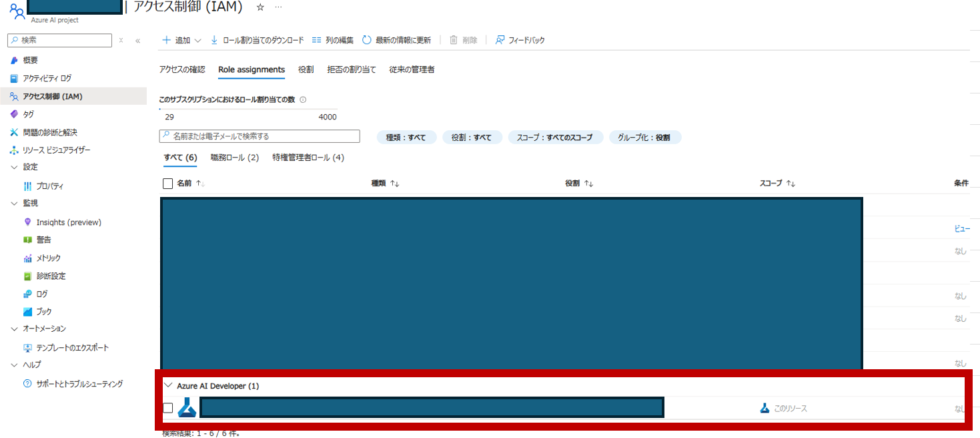The width and height of the screenshot is (980, 438).
Task: Open フィードバック feedback
Action: (x=520, y=40)
